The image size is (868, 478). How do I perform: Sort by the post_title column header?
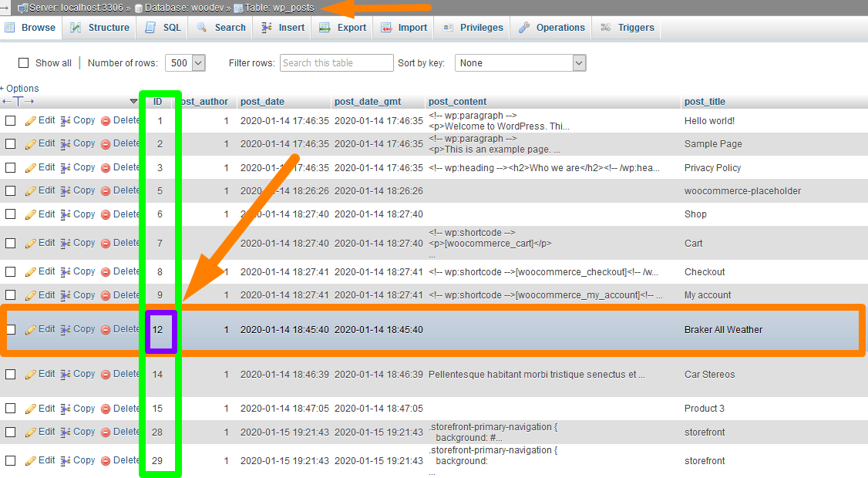click(x=705, y=102)
